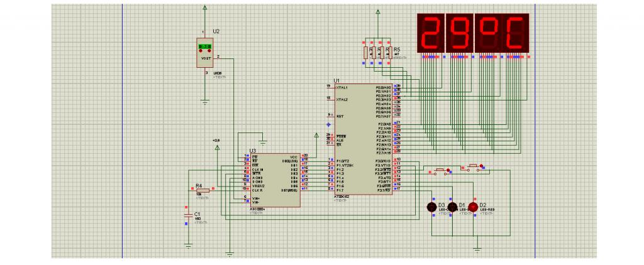Screen dimensions: 644x265
Task: Click the CLK IN pin label on U3
Action: coord(257,170)
